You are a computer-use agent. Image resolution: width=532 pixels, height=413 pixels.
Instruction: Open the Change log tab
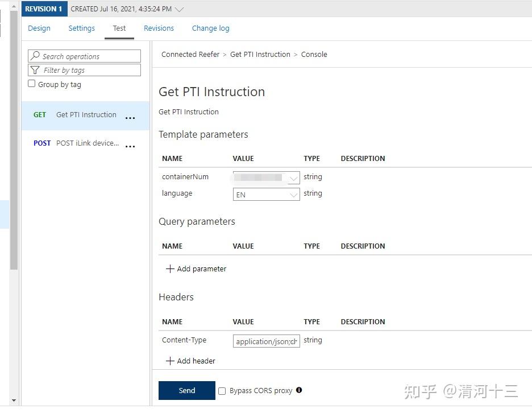pos(210,28)
